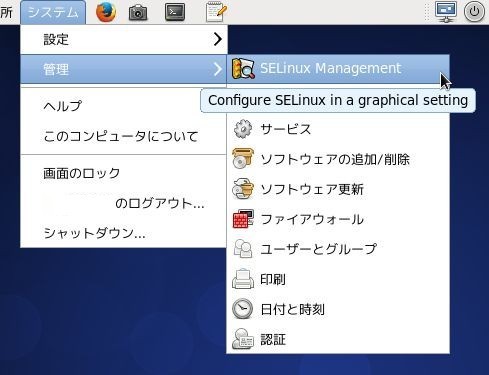Click the SELinux Management icon

pos(243,69)
